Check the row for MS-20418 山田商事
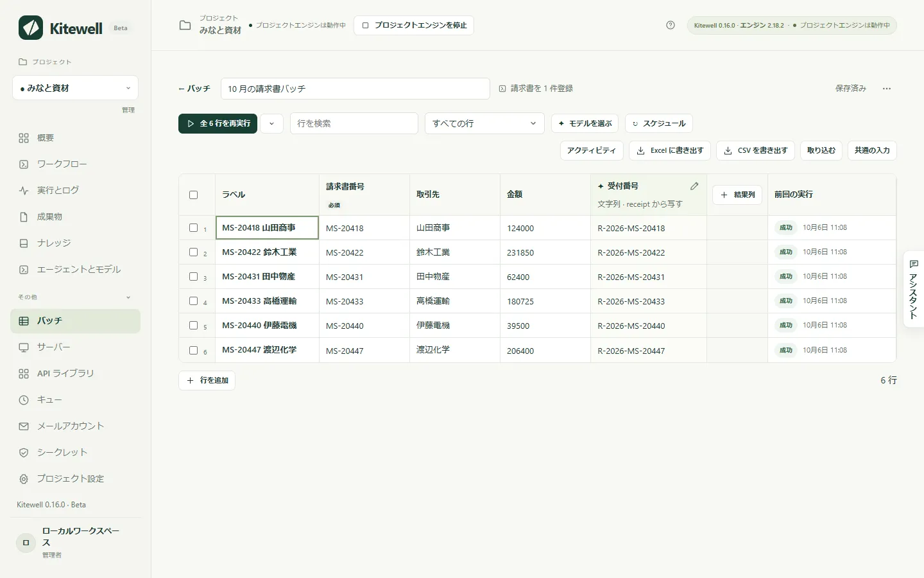The image size is (924, 578). click(x=193, y=227)
